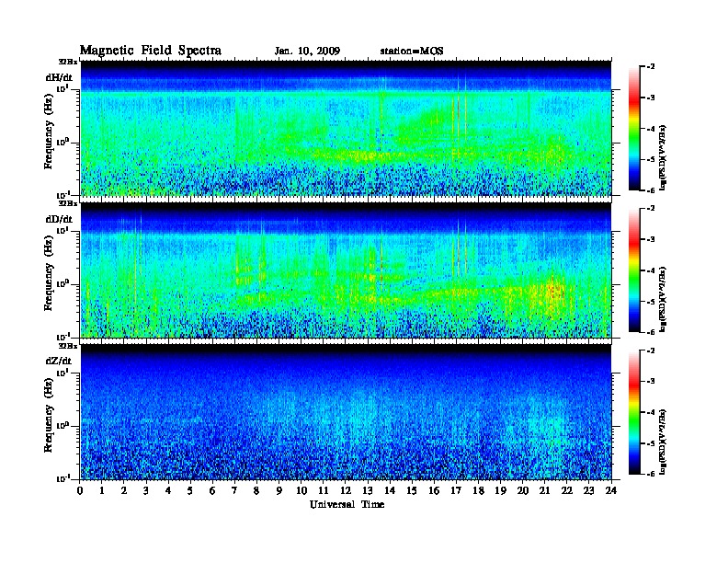Click the "station=MOS" label
728x563 pixels.
(412, 51)
